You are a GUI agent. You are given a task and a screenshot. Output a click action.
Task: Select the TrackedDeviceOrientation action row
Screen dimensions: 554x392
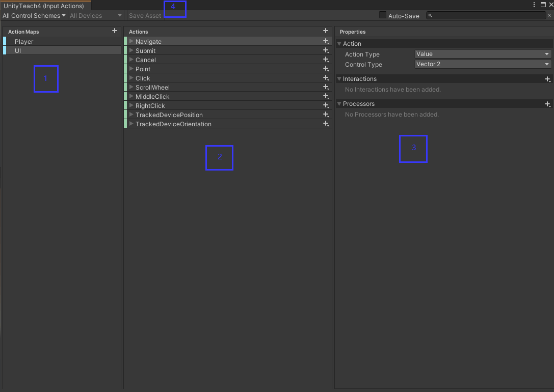(x=227, y=124)
